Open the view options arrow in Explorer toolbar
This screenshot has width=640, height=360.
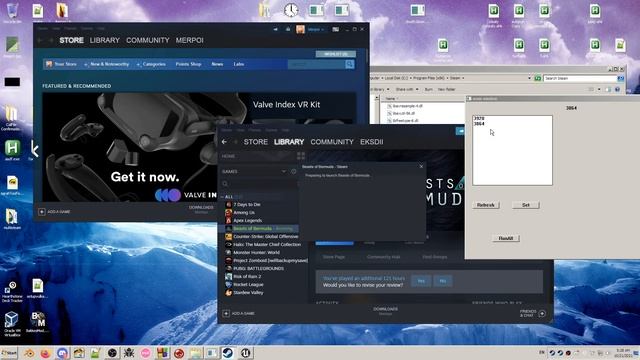[599, 89]
